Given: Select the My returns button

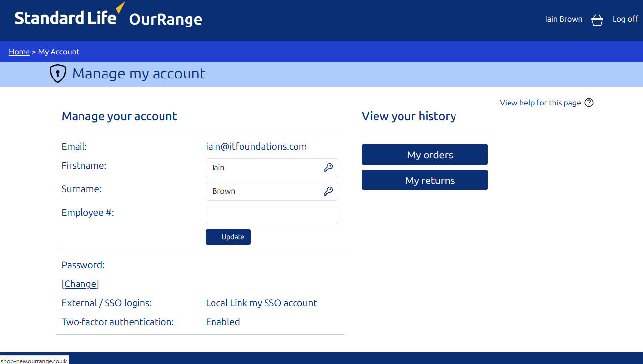Looking at the screenshot, I should (x=424, y=180).
